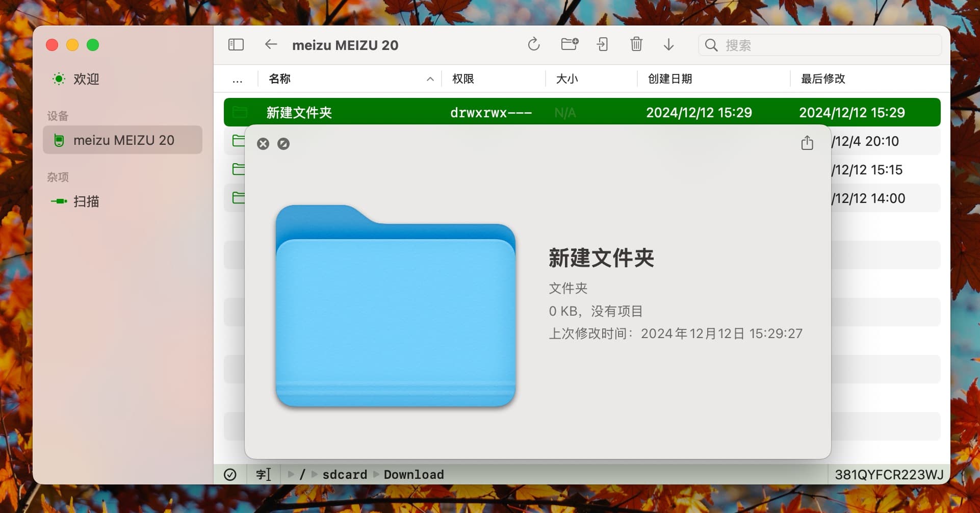Select meizu MEIZU 20 device
This screenshot has height=513, width=980.
pos(123,140)
